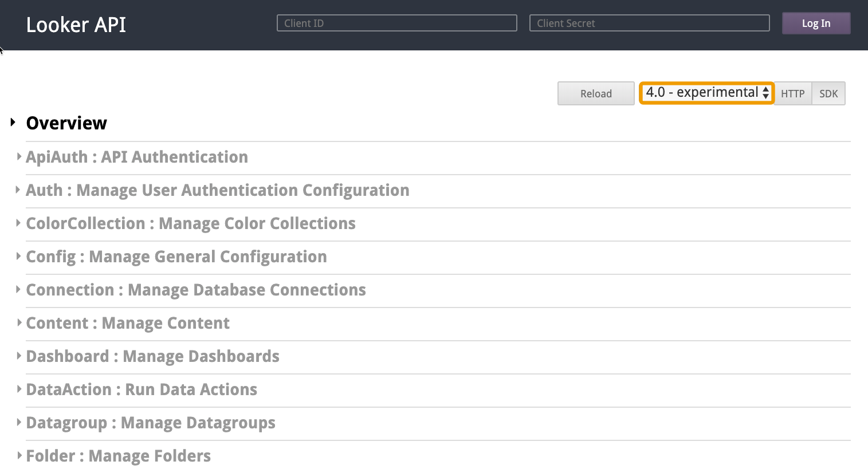The height and width of the screenshot is (469, 868).
Task: Focus the Client Secret input field
Action: 649,23
